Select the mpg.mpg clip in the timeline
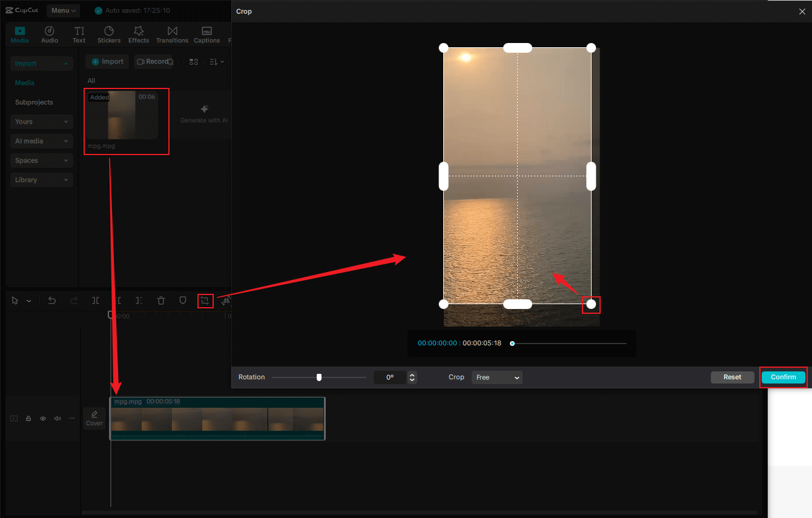812x518 pixels. click(217, 418)
